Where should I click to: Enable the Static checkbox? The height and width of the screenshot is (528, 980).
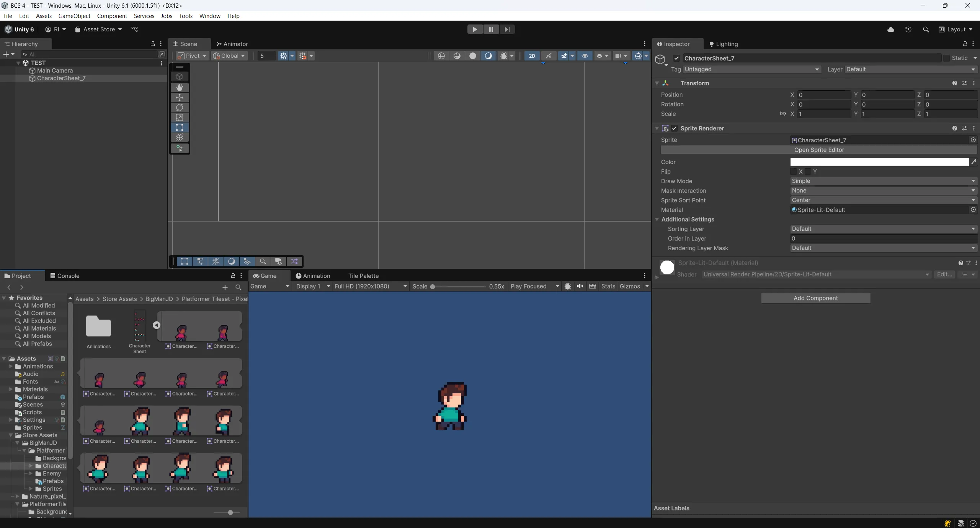point(946,58)
